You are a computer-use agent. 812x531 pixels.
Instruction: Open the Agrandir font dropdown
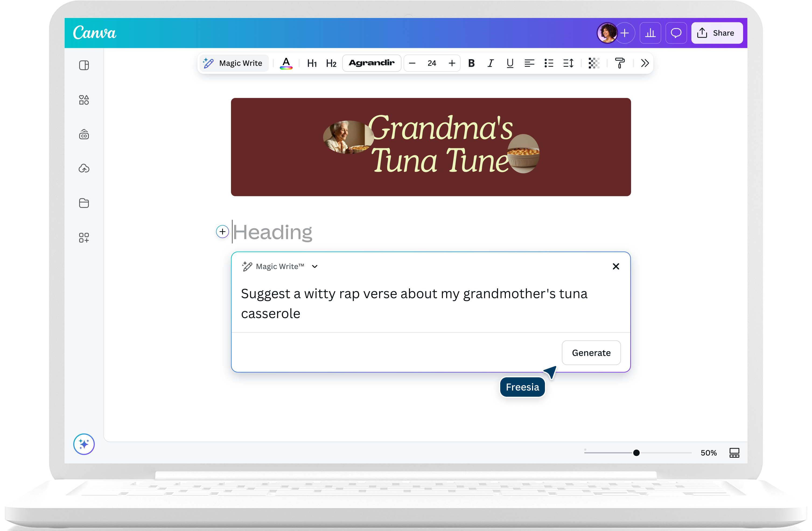(x=372, y=63)
